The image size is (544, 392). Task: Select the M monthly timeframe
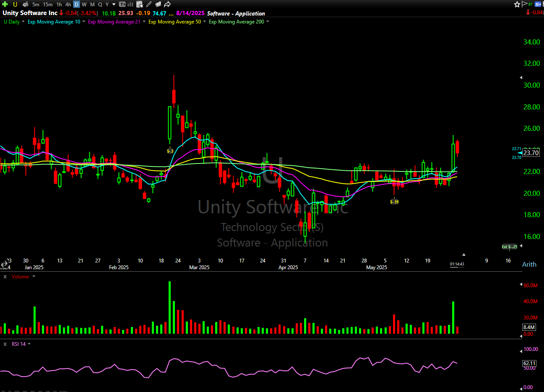(x=92, y=5)
